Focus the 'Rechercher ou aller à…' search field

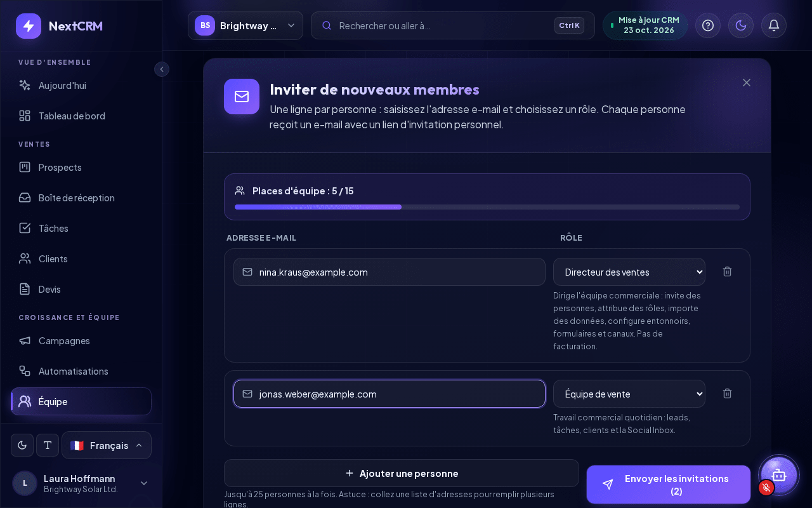pos(453,25)
